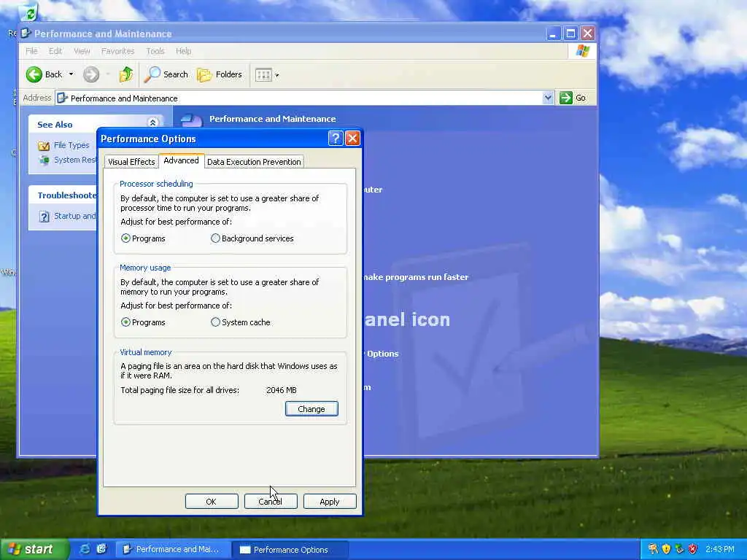Click the red shield alert tray icon
Image resolution: width=747 pixels, height=560 pixels.
coord(693,549)
